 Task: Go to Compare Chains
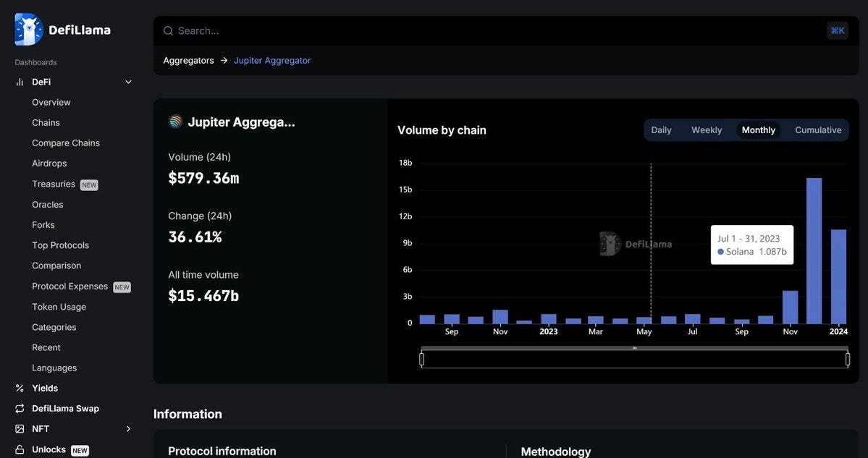tap(66, 143)
